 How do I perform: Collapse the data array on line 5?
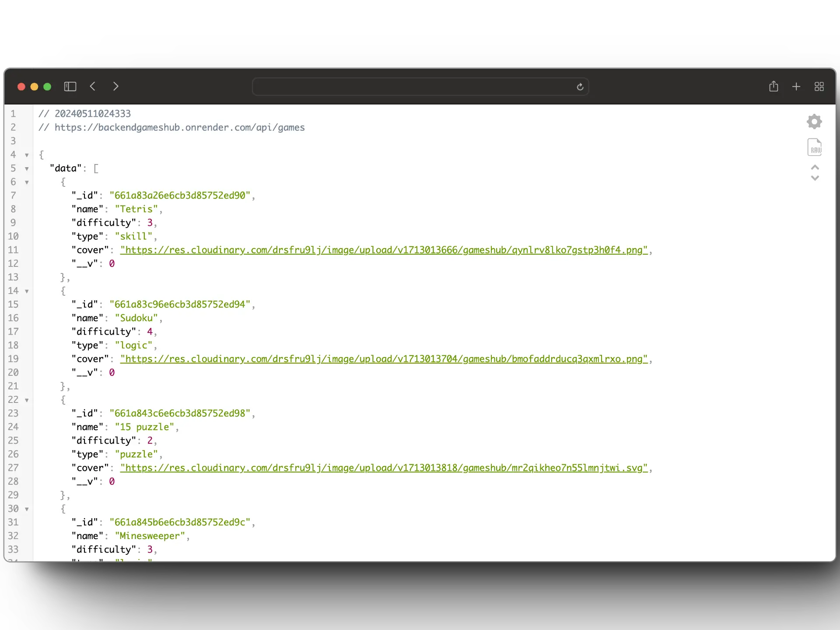(26, 168)
